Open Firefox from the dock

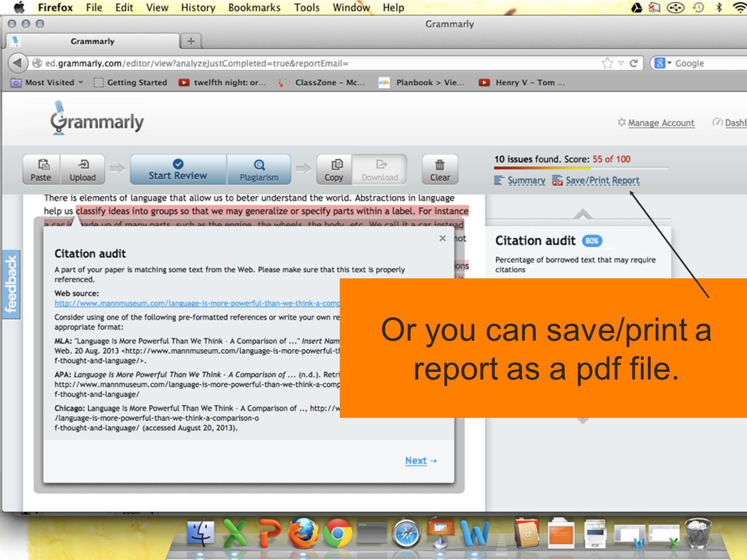(303, 533)
